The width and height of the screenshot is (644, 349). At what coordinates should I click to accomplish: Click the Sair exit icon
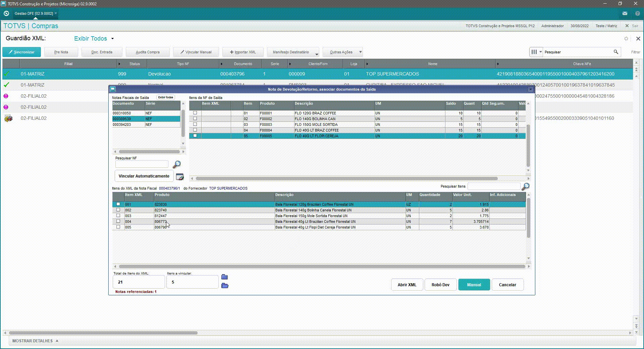point(627,26)
